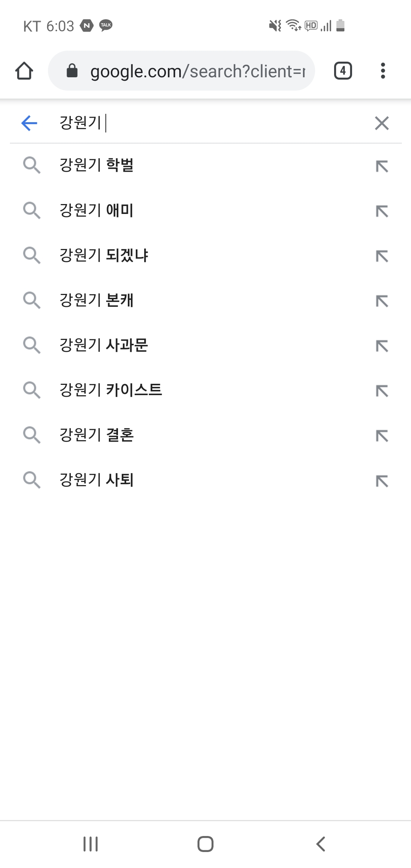Screen dimensions: 411x868
Task: Choose the 강원기 되겠냐 suggestion
Action: click(104, 255)
